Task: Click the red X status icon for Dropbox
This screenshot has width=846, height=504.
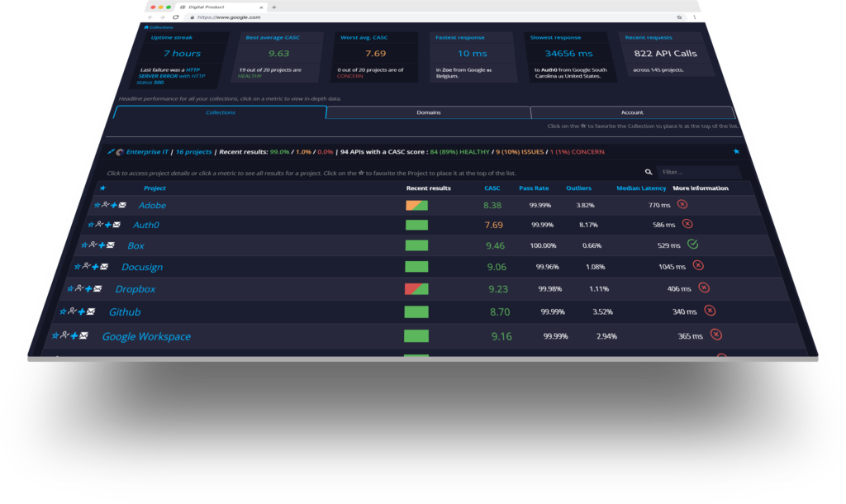Action: pos(704,288)
